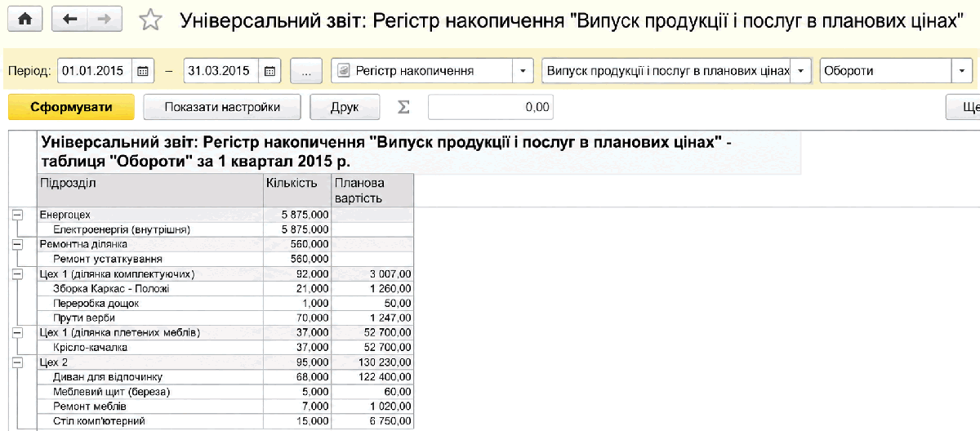Click Показати настройки button
980x431 pixels.
pos(222,107)
